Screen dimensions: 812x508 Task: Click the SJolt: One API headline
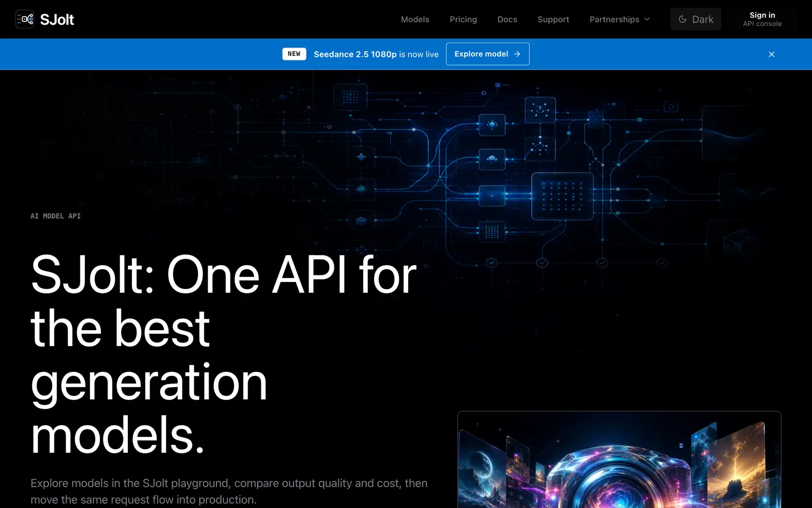[223, 355]
